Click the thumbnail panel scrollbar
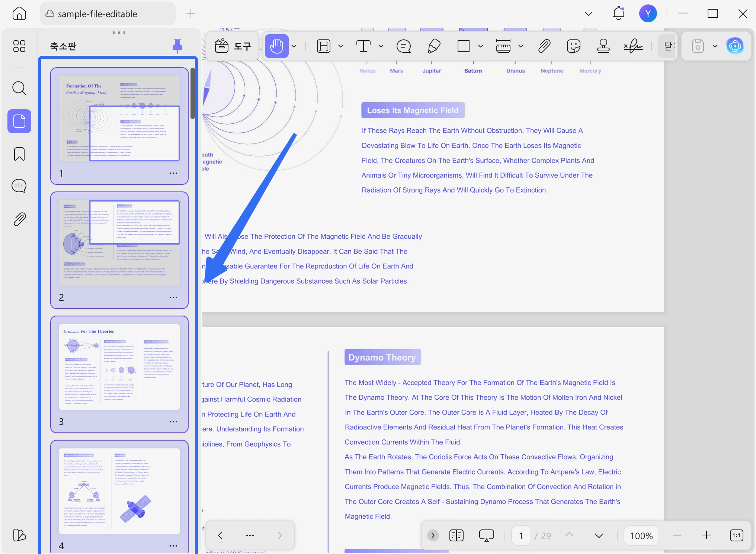 pos(193,93)
